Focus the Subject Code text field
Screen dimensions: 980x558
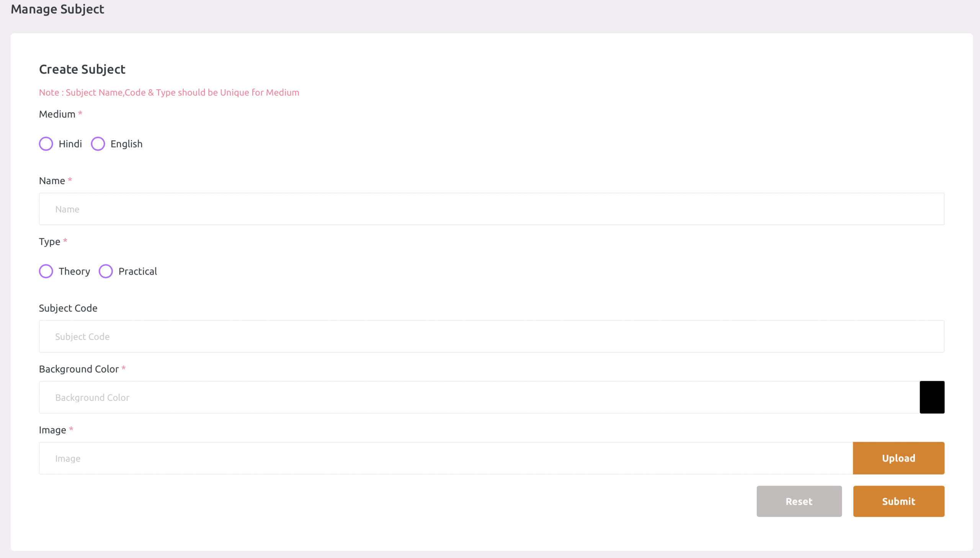pos(492,337)
